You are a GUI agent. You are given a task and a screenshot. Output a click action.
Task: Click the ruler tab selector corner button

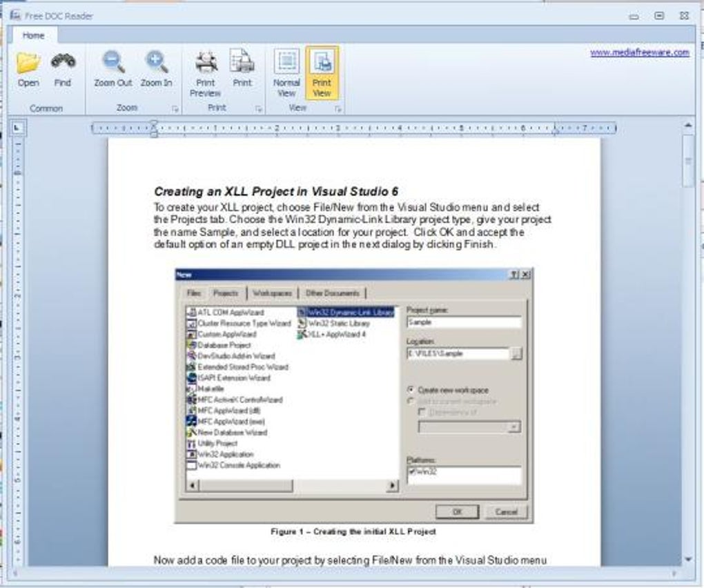coord(17,128)
